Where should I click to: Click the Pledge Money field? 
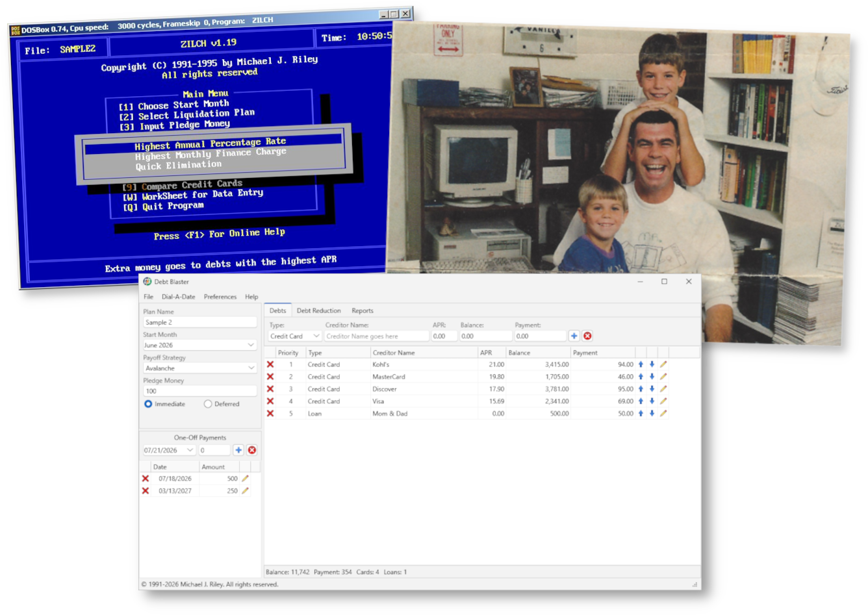pos(199,391)
